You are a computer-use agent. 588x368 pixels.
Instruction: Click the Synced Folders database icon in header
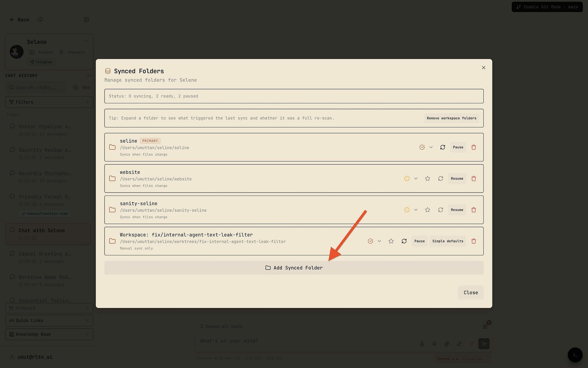tap(108, 71)
